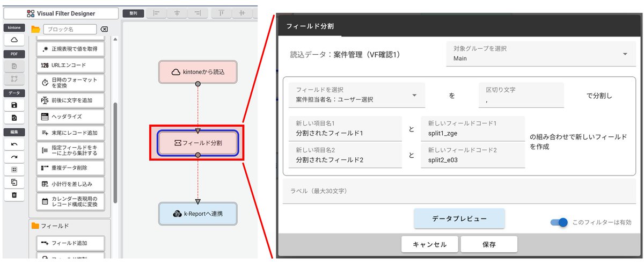644x262 pixels.
Task: Click the block list scrollbar
Action: [114, 152]
